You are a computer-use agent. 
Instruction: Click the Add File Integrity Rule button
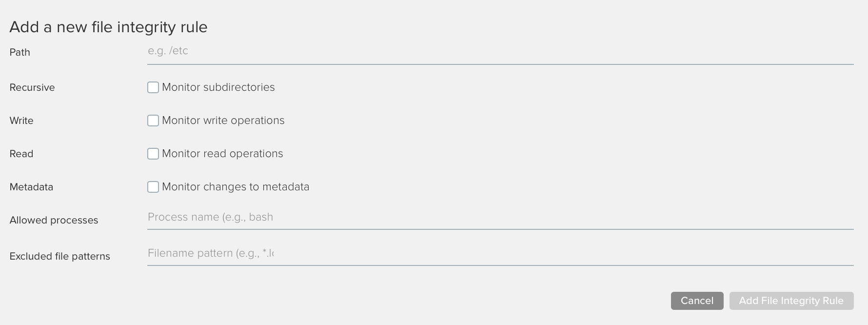(x=791, y=301)
